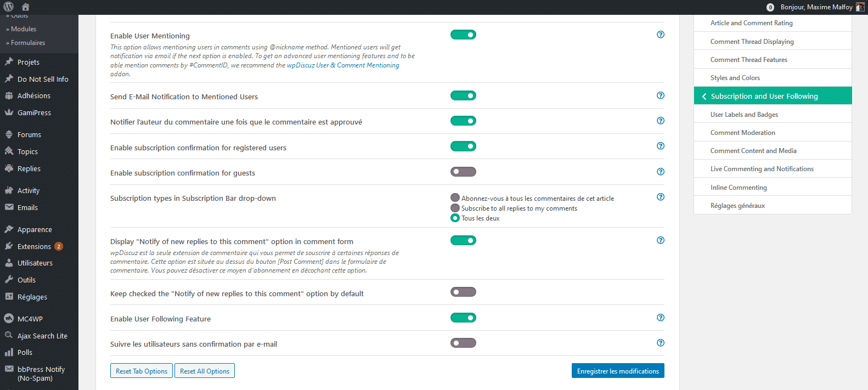Select Tous les deux radio option
The width and height of the screenshot is (868, 390).
click(x=455, y=218)
